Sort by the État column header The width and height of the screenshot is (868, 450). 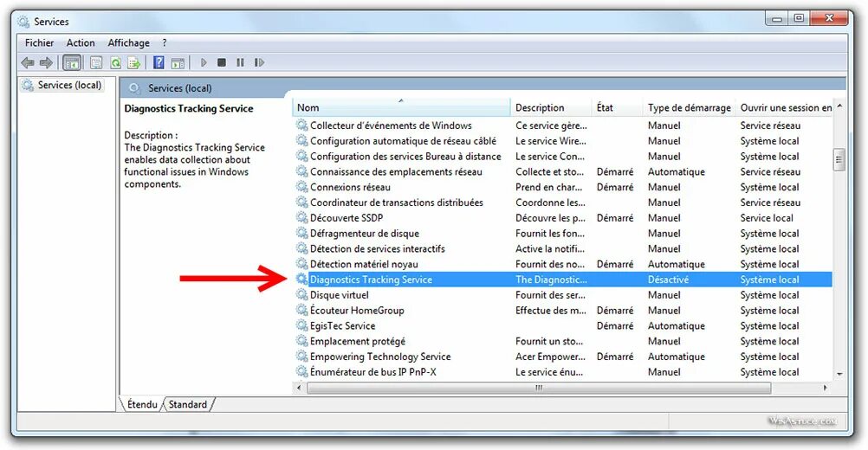(618, 107)
